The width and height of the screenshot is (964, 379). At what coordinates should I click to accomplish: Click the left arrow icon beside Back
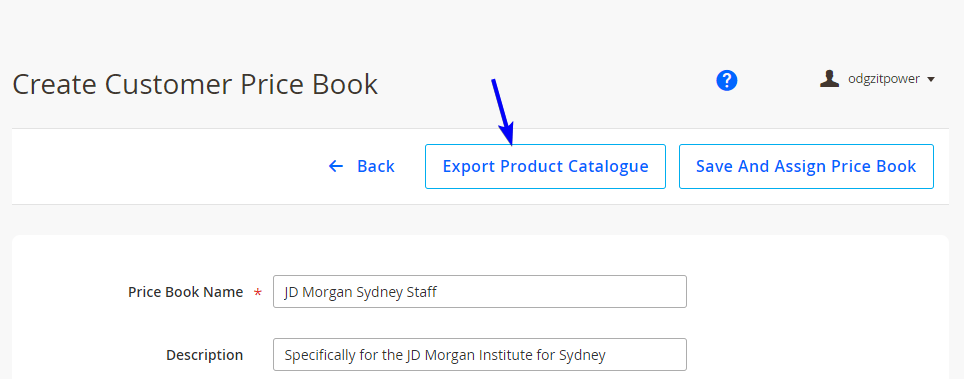(336, 166)
